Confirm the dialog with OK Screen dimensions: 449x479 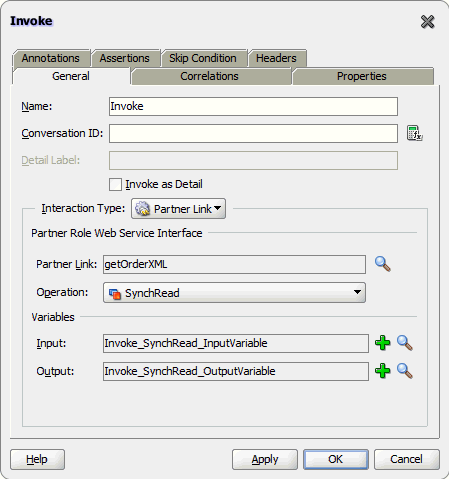[336, 459]
